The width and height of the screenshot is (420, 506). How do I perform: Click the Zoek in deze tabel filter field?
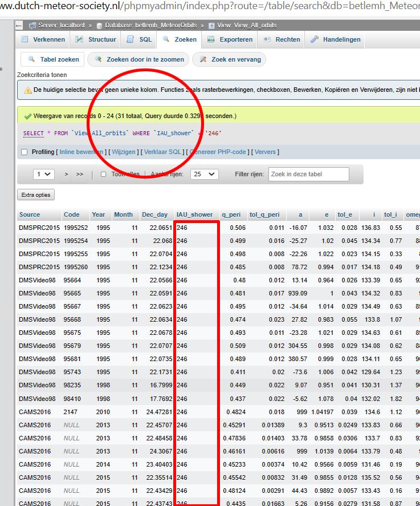(x=308, y=174)
